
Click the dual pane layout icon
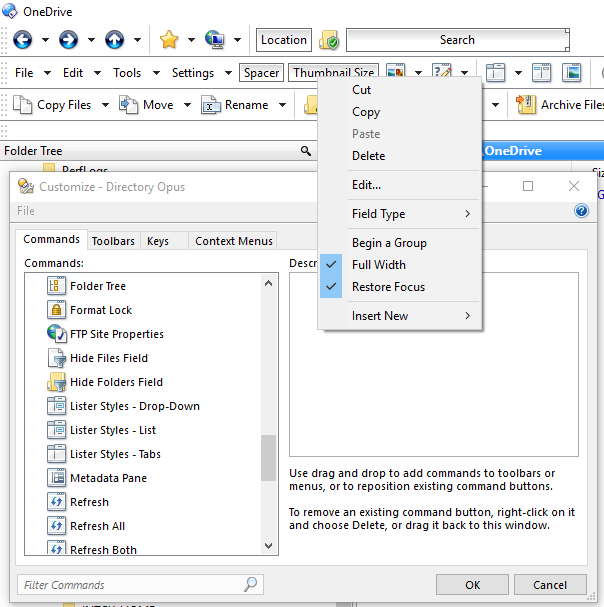click(541, 72)
